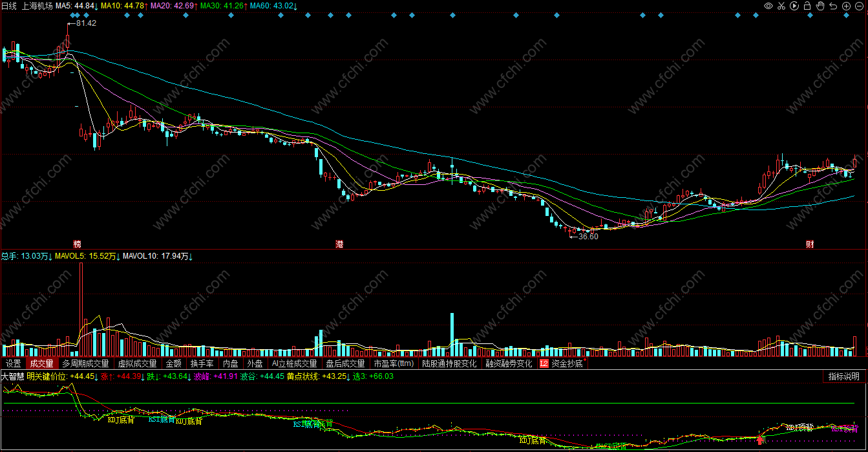Click the 选3 +66.03 value

point(373,376)
